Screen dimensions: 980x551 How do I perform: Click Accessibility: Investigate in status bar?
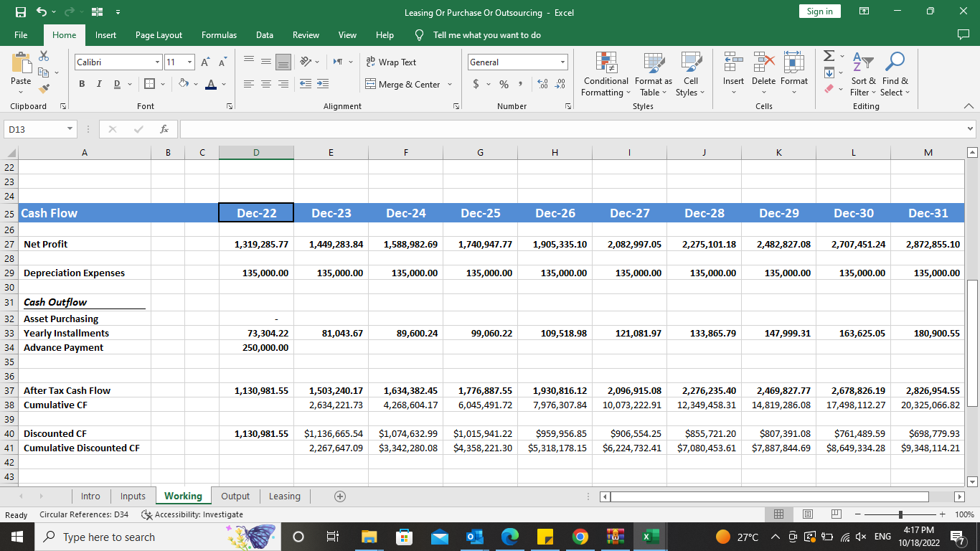(192, 514)
